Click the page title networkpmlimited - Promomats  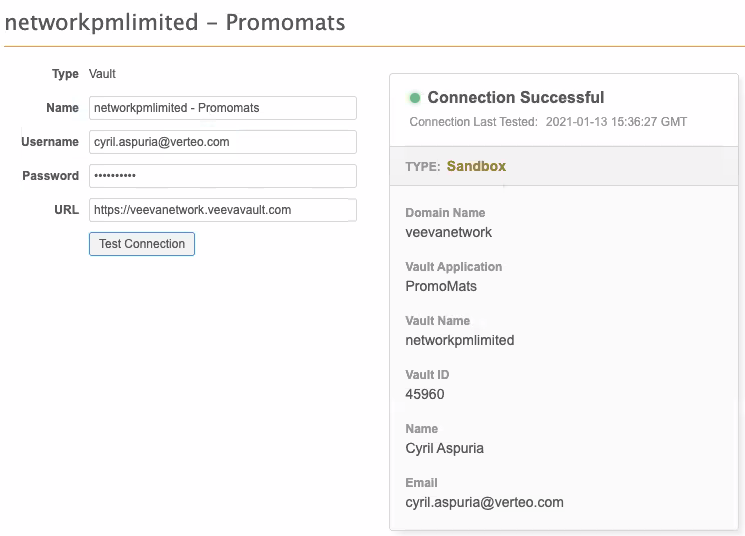pos(175,22)
